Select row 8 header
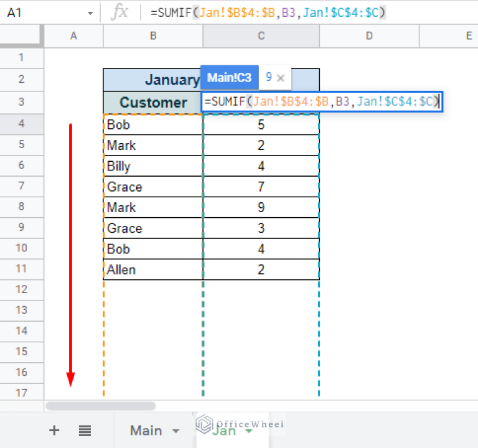Viewport: 478px width, 448px height. [x=22, y=207]
